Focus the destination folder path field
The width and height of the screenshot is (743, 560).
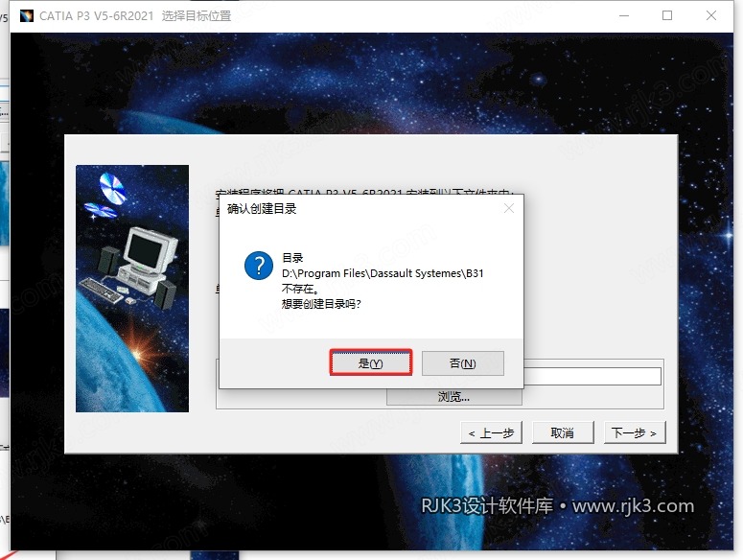pyautogui.click(x=592, y=377)
